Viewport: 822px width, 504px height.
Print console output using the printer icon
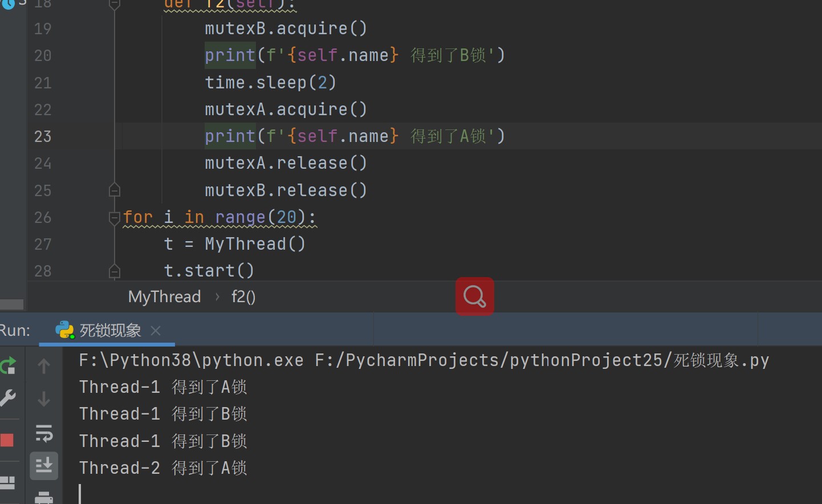tap(44, 497)
